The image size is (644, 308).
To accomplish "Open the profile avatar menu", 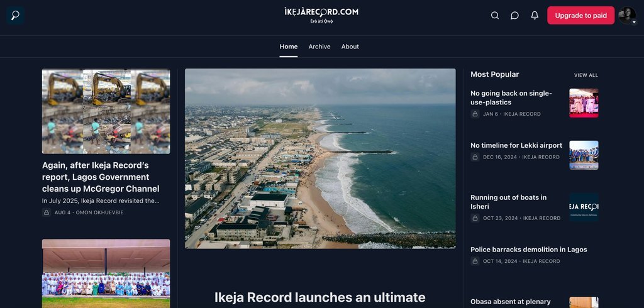I will pos(627,15).
